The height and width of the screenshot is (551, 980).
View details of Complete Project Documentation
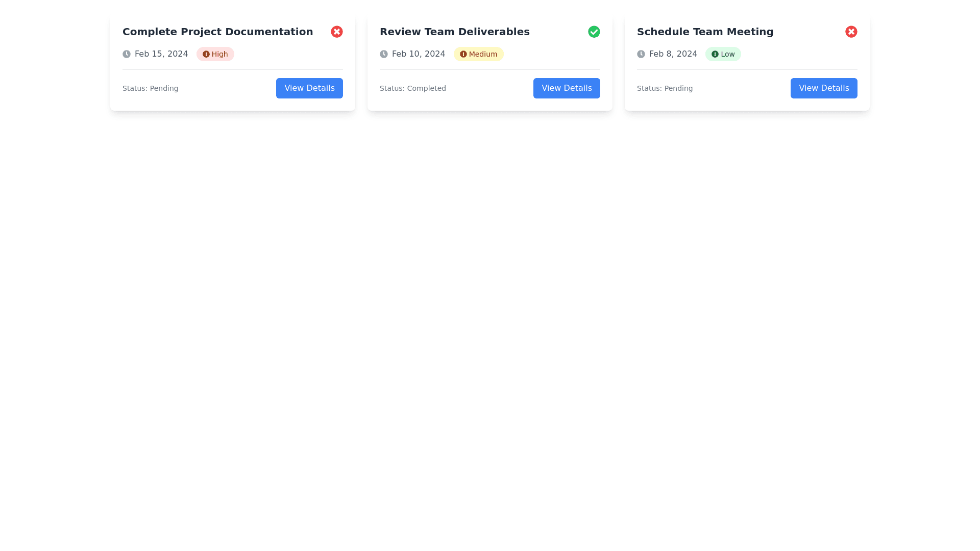point(309,88)
